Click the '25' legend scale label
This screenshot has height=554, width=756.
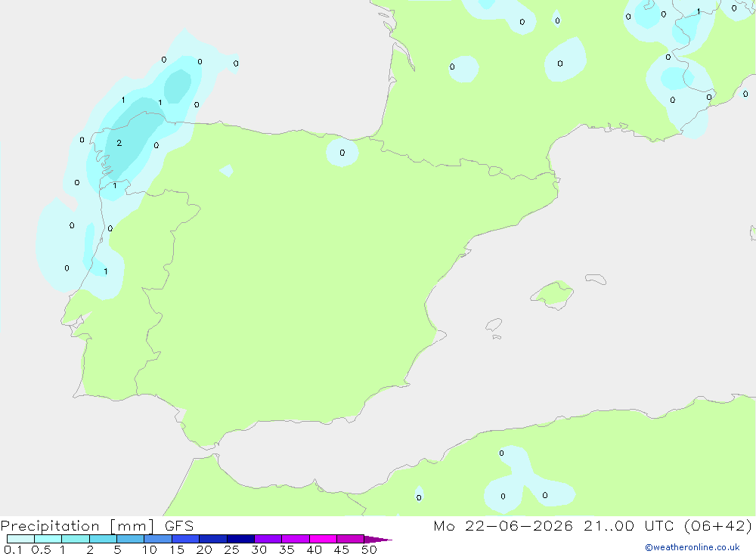click(231, 549)
